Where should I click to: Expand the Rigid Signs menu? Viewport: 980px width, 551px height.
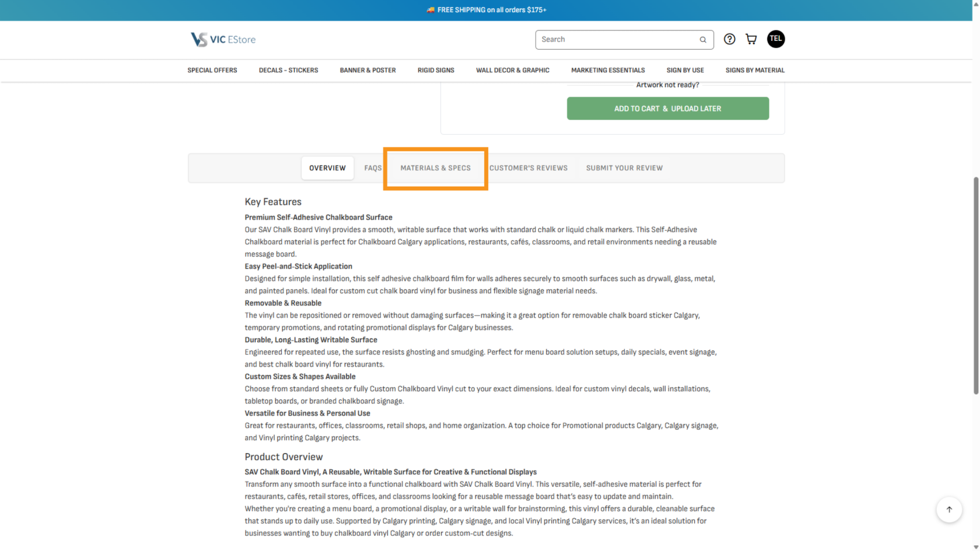[436, 70]
